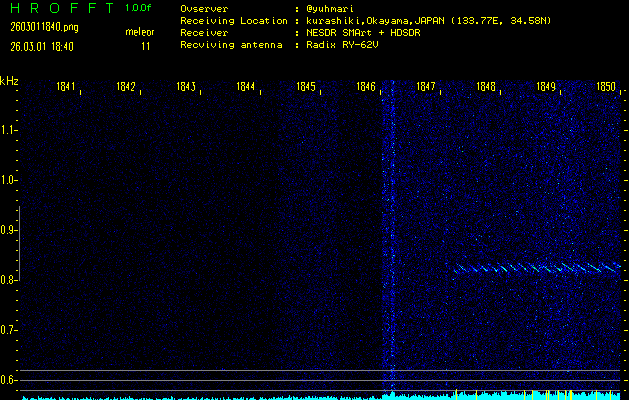
Task: Click the 0.8 kHz axis label
Action: 7,280
